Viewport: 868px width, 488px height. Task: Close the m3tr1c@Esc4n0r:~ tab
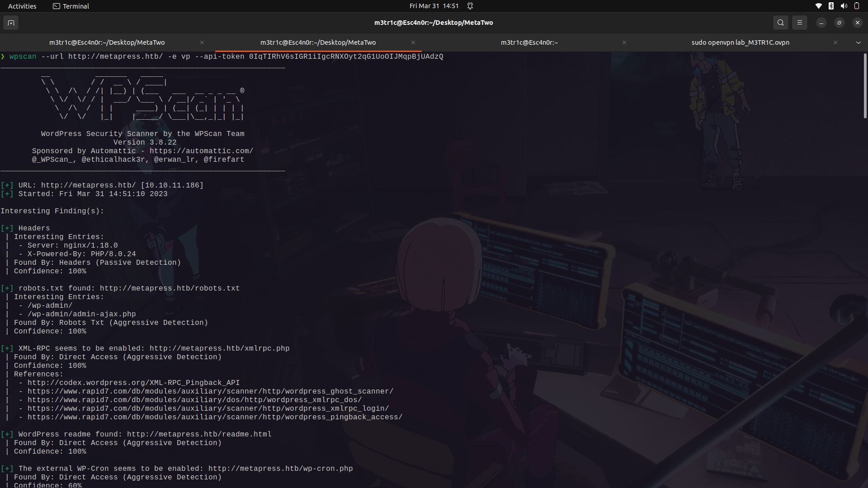click(624, 42)
